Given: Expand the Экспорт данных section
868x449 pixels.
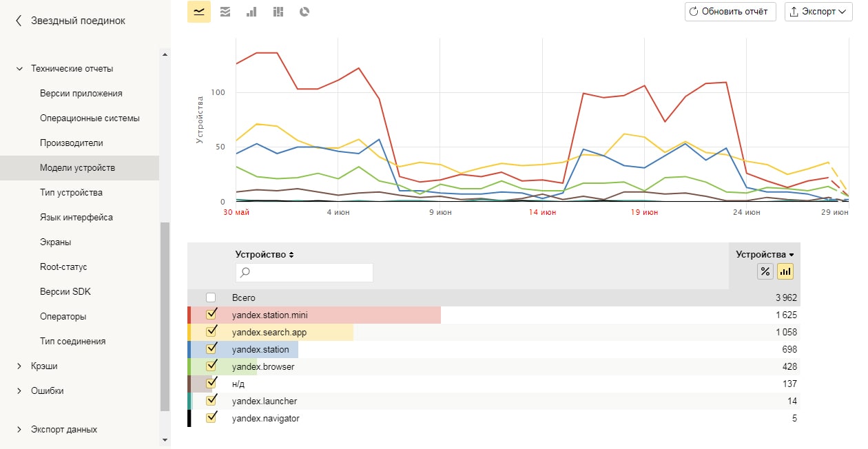Looking at the screenshot, I should coord(19,430).
